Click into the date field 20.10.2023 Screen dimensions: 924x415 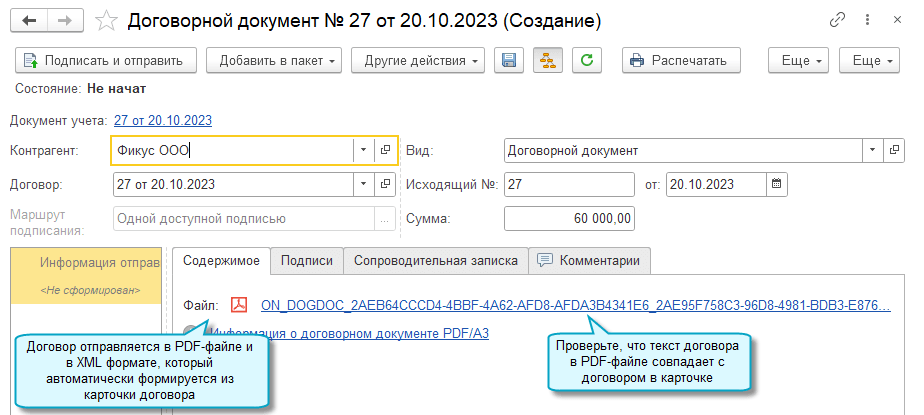[x=717, y=184]
